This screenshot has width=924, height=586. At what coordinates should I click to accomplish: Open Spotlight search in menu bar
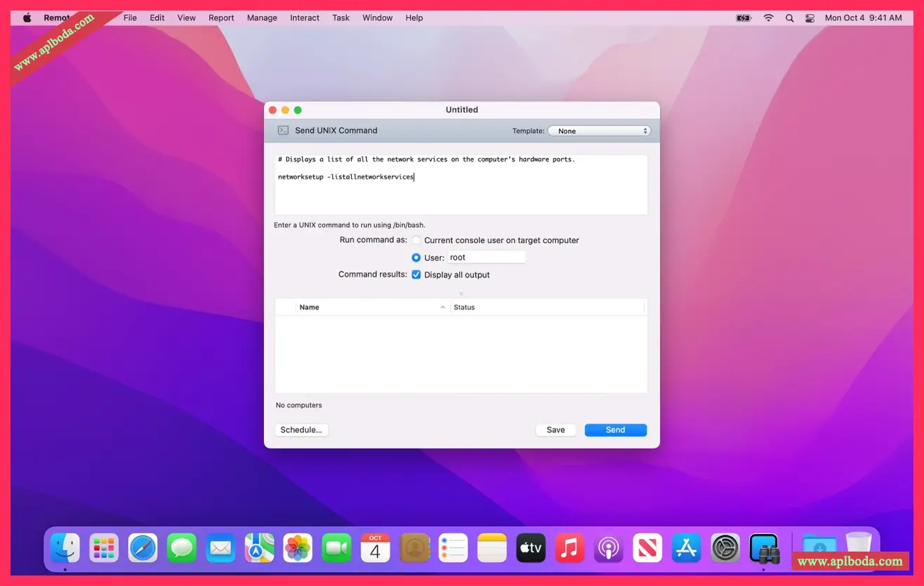789,18
